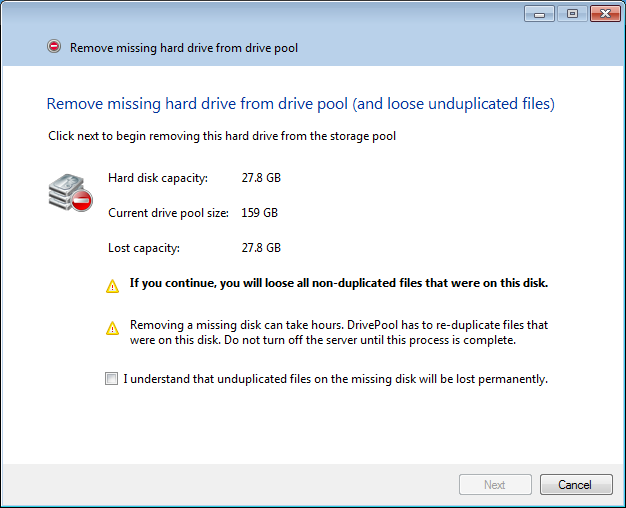
Task: Click the 'Lost capacity:' label
Action: click(143, 247)
